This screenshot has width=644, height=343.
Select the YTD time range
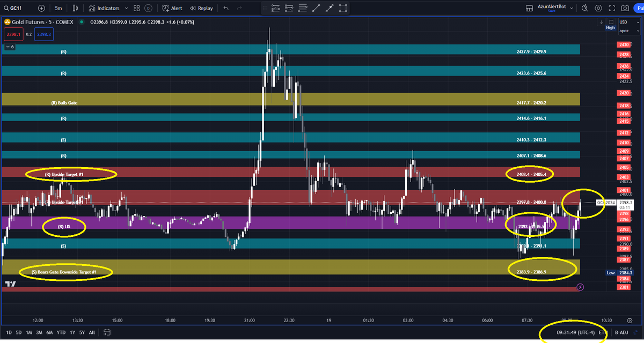tap(62, 332)
